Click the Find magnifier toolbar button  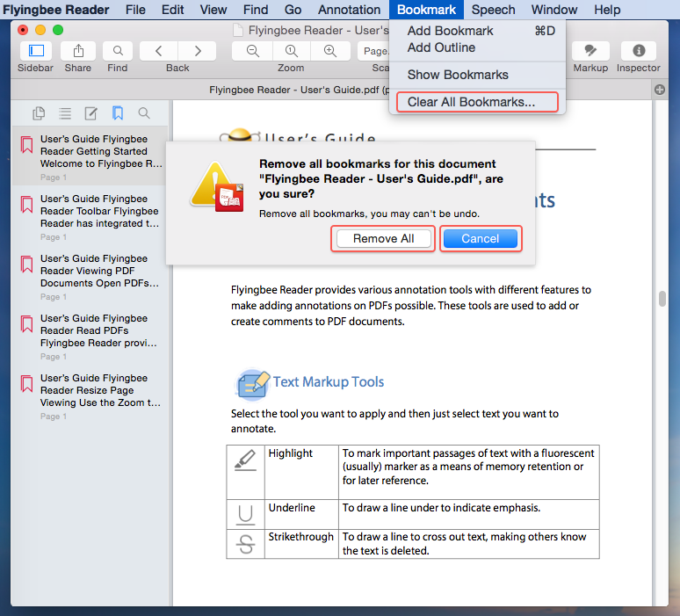118,51
